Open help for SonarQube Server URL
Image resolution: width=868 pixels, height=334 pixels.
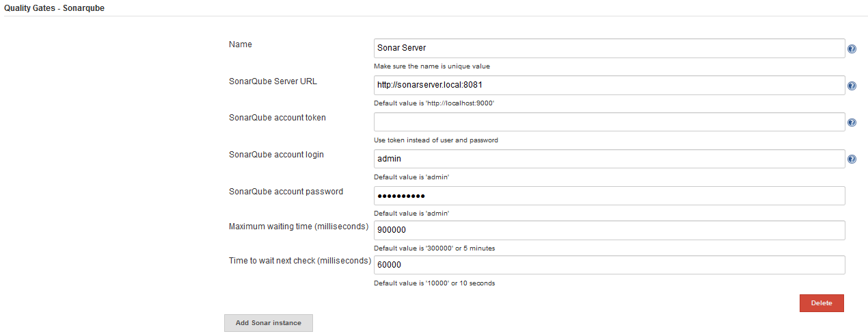[x=852, y=86]
